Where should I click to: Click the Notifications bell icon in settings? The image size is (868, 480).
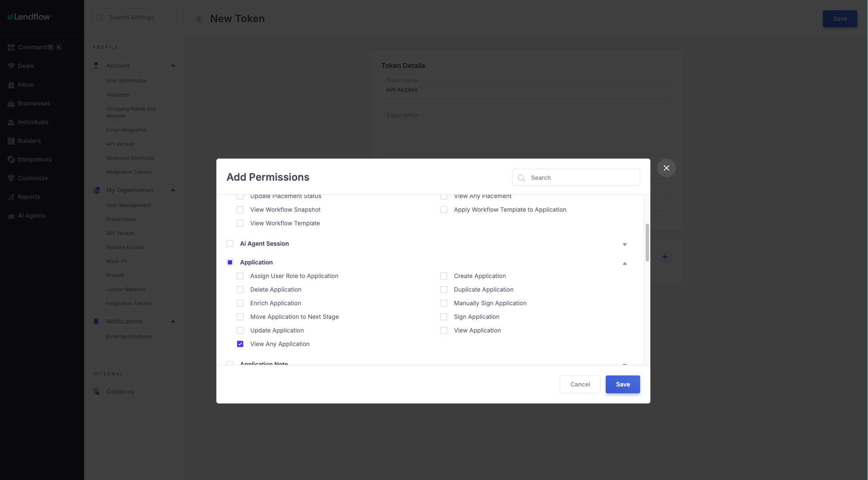point(96,321)
